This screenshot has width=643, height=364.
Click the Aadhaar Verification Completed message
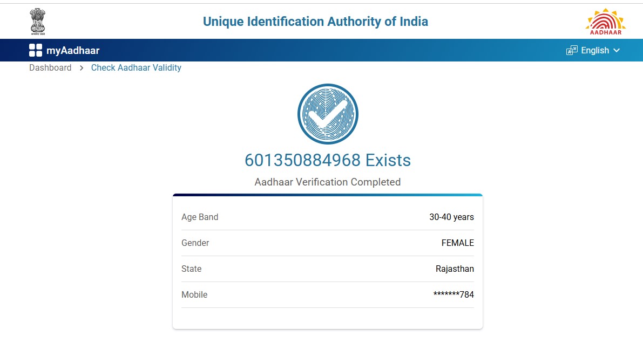(x=328, y=182)
